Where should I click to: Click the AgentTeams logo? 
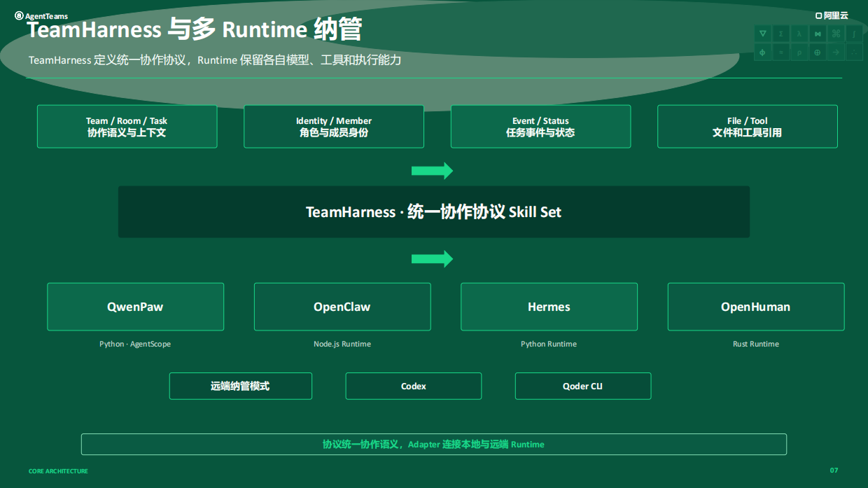(41, 16)
